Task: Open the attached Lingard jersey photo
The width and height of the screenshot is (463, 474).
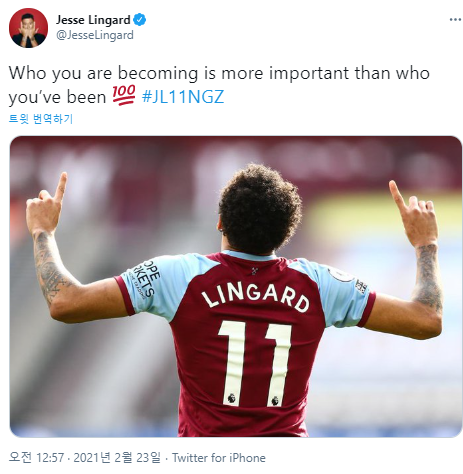Action: pyautogui.click(x=236, y=287)
